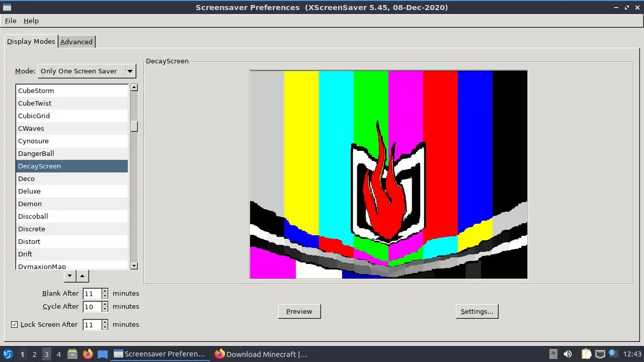Open the Settings... dialog button
644x362 pixels.
pos(477,311)
